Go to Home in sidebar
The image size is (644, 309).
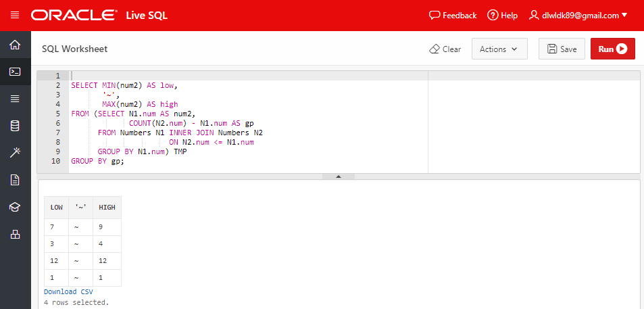[15, 45]
